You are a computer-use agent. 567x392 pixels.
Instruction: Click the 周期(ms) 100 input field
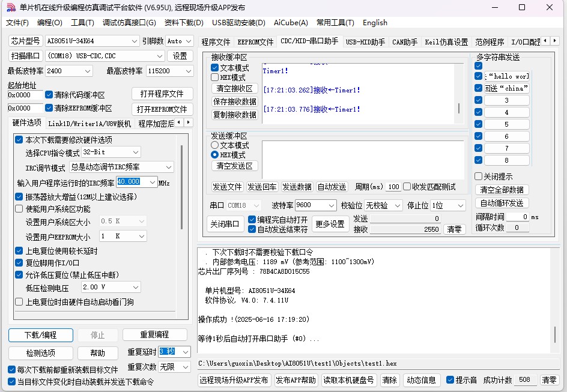(393, 187)
